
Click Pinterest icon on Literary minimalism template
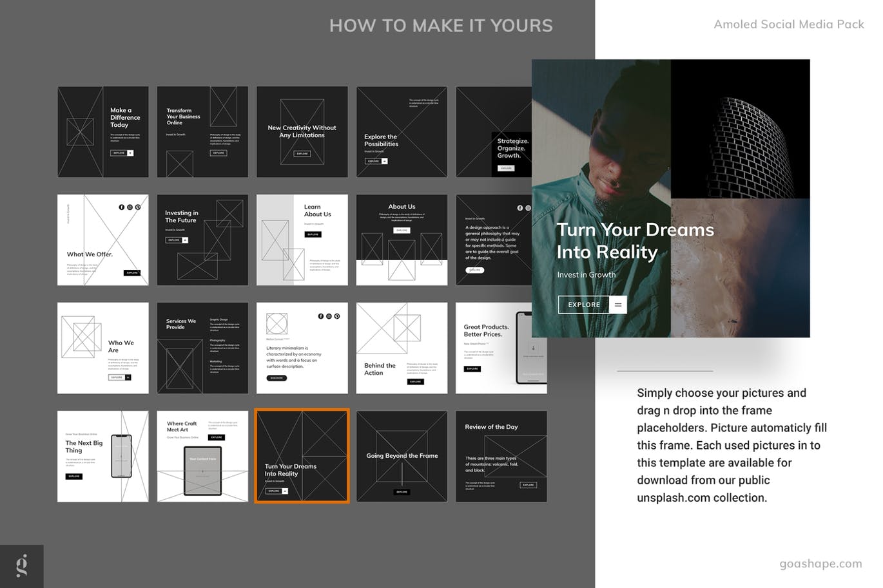(336, 316)
